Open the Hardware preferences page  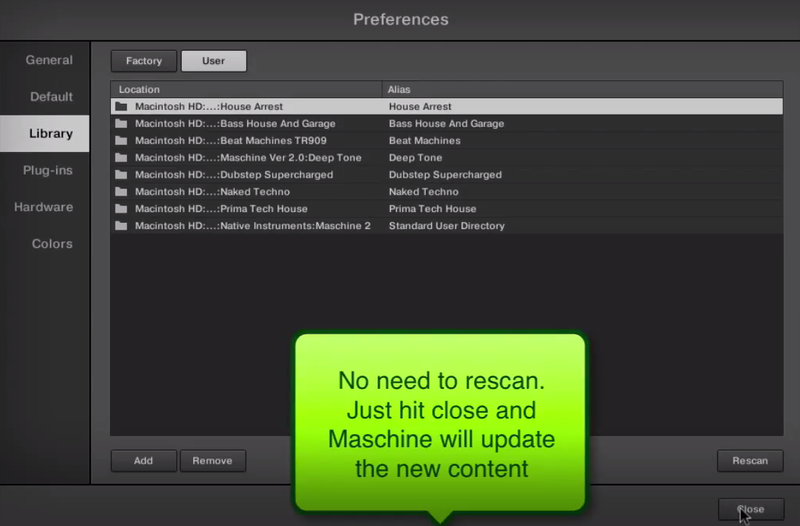(x=45, y=207)
